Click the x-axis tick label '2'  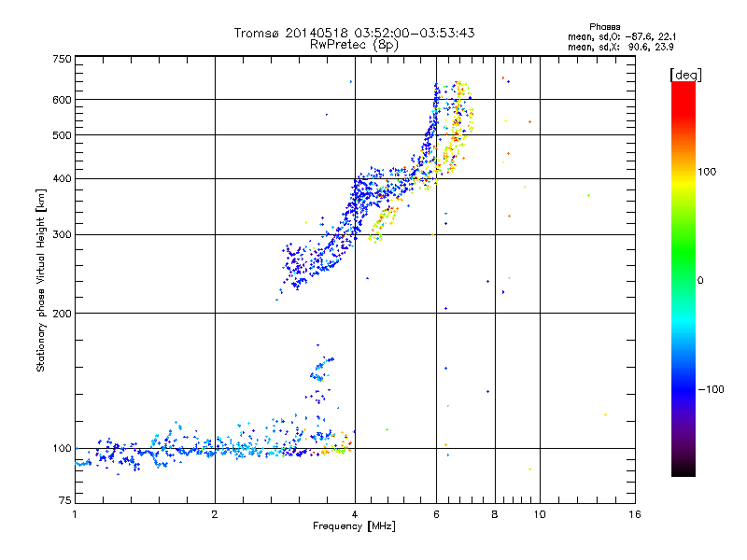tap(215, 514)
